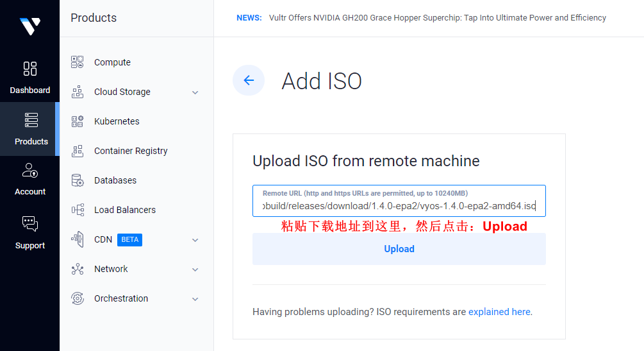Click the Compute product icon
This screenshot has height=351, width=644.
pyautogui.click(x=77, y=62)
